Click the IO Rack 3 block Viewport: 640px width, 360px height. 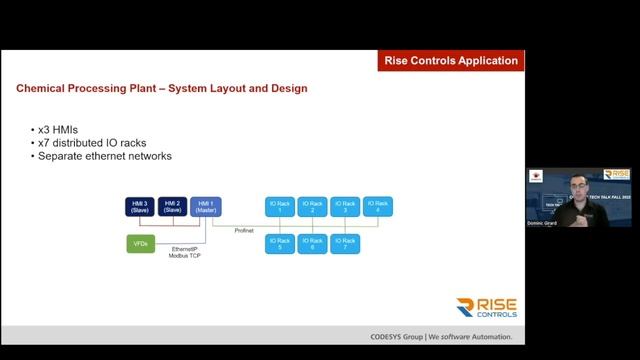pos(345,207)
